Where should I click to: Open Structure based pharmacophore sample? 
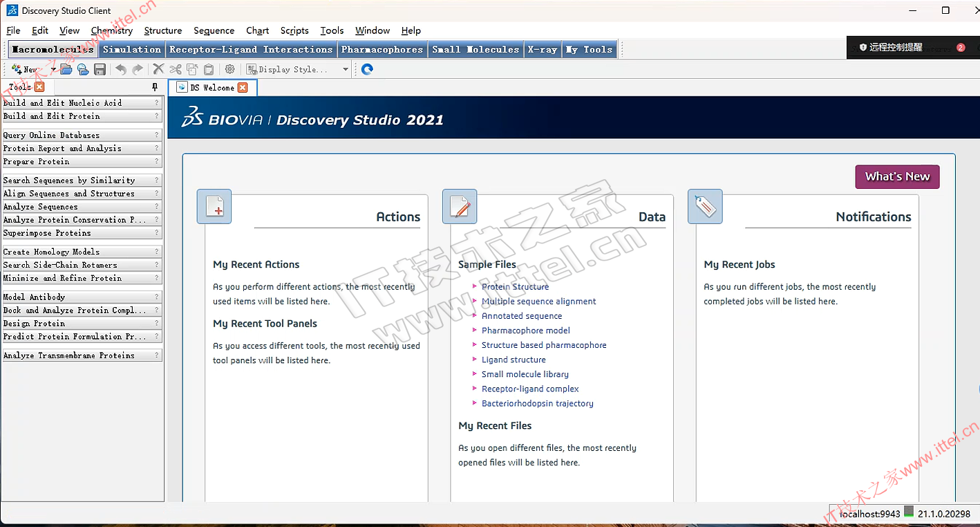pos(544,344)
